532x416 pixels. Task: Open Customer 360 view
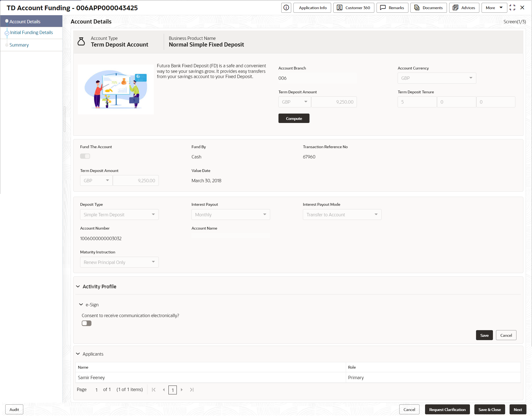[354, 8]
